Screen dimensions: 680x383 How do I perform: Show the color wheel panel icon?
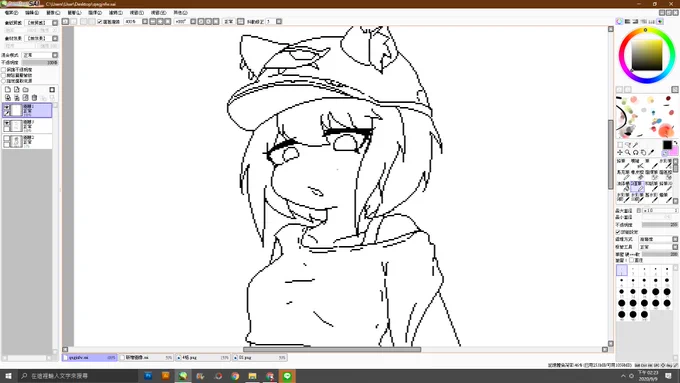[619, 21]
